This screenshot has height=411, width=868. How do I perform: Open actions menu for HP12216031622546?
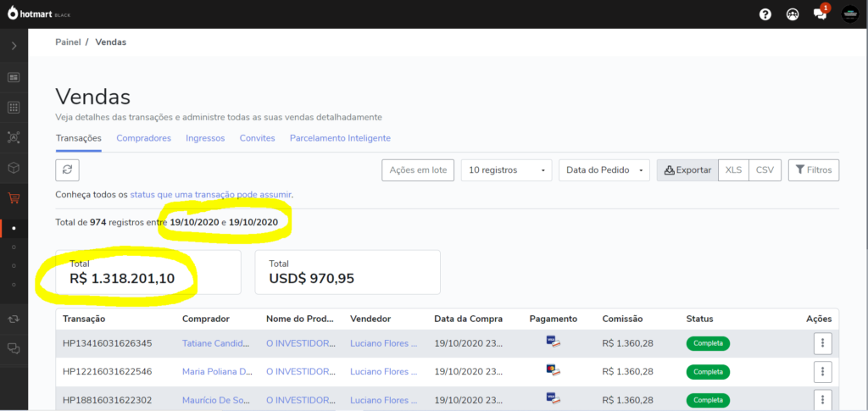[x=822, y=371]
